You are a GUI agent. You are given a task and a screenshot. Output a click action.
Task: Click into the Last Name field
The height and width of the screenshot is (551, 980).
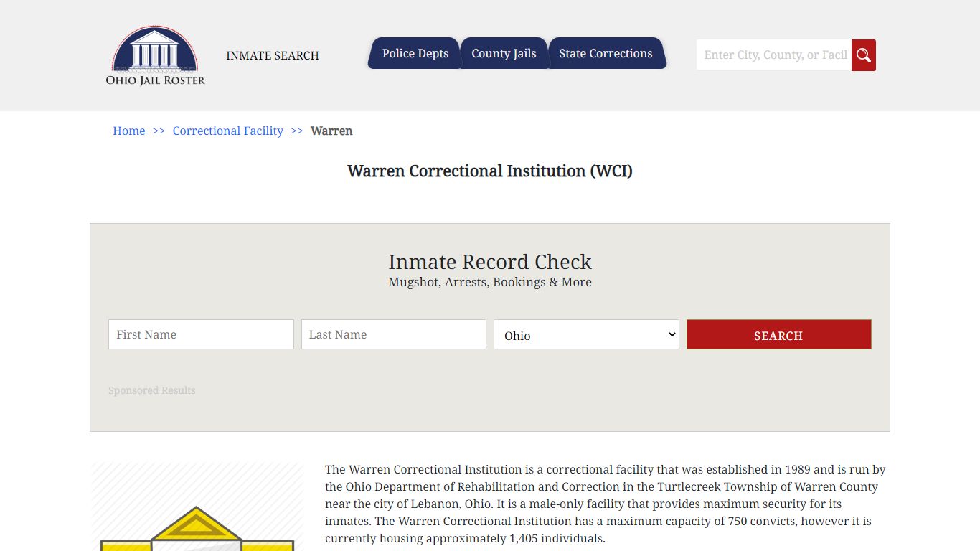click(393, 334)
